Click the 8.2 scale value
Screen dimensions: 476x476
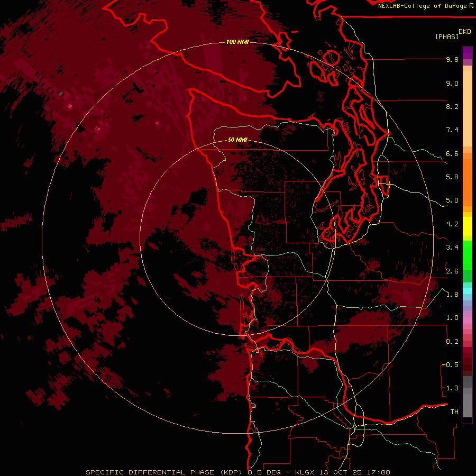click(452, 106)
